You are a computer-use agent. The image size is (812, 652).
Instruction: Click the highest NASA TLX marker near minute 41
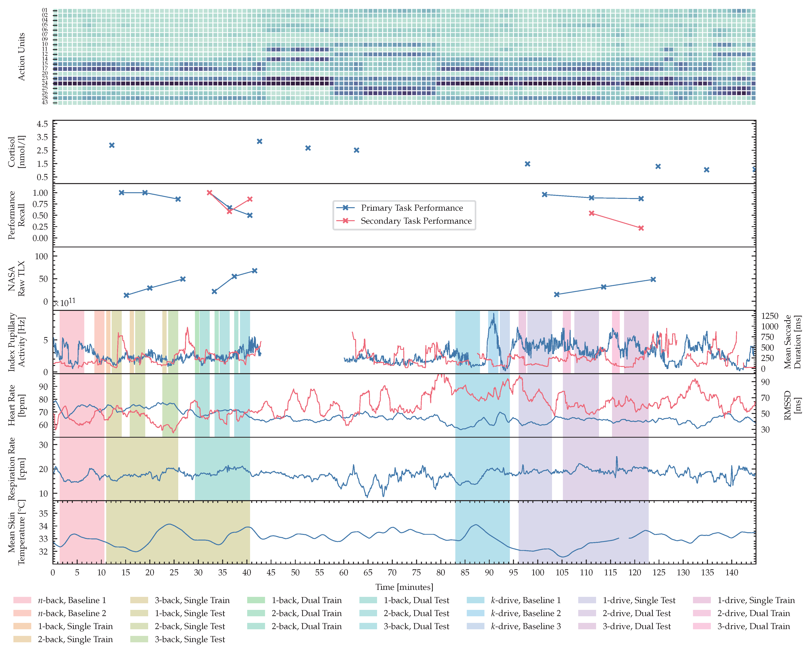point(255,271)
